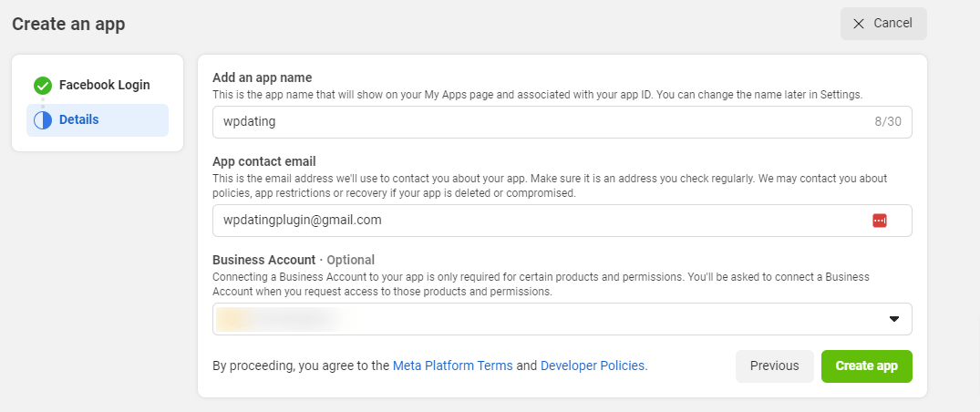
Task: Open the Developer Policies link
Action: coord(593,366)
